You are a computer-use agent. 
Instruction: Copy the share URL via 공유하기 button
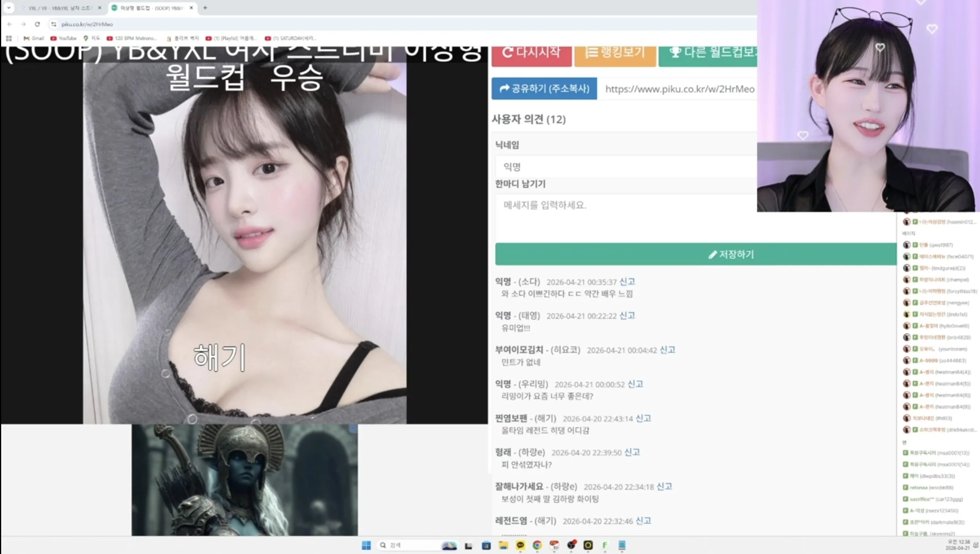click(x=544, y=89)
